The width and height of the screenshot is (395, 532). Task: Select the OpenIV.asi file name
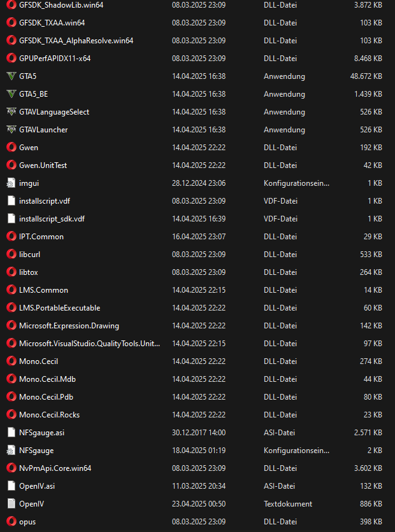37,486
